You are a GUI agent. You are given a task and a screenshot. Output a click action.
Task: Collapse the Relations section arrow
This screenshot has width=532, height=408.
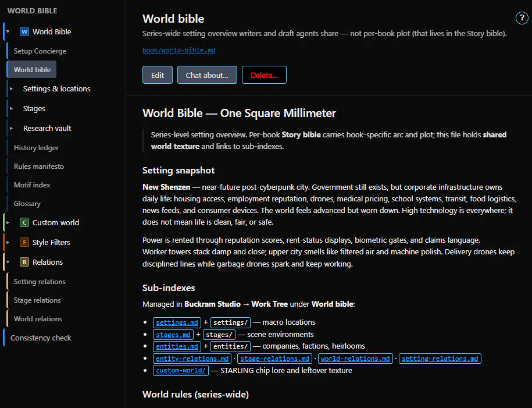click(x=8, y=262)
